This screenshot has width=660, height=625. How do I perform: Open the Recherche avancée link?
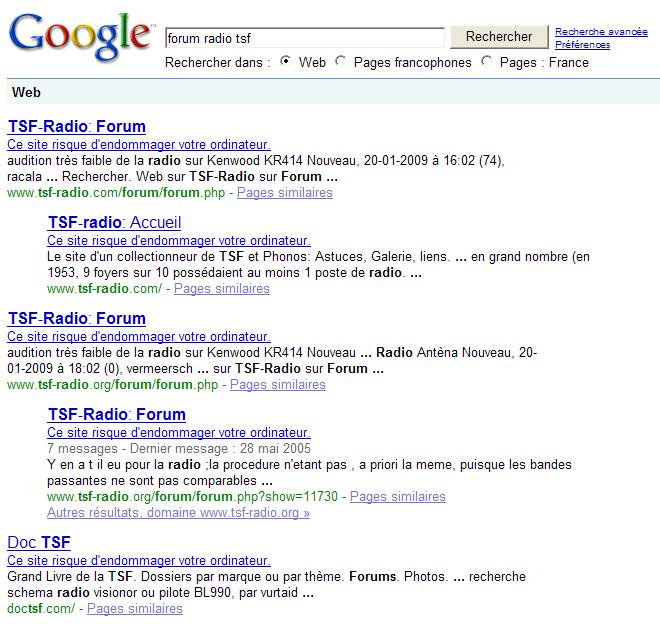[601, 32]
